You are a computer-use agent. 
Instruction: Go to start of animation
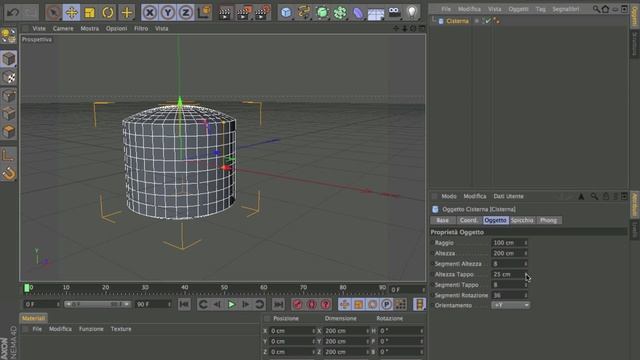click(184, 304)
